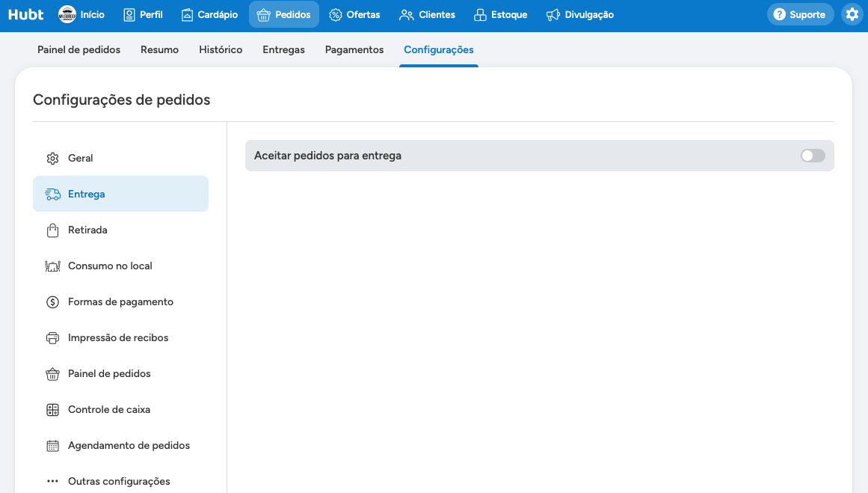Open the Divulgação megaphone menu
The height and width of the screenshot is (493, 868).
click(579, 15)
